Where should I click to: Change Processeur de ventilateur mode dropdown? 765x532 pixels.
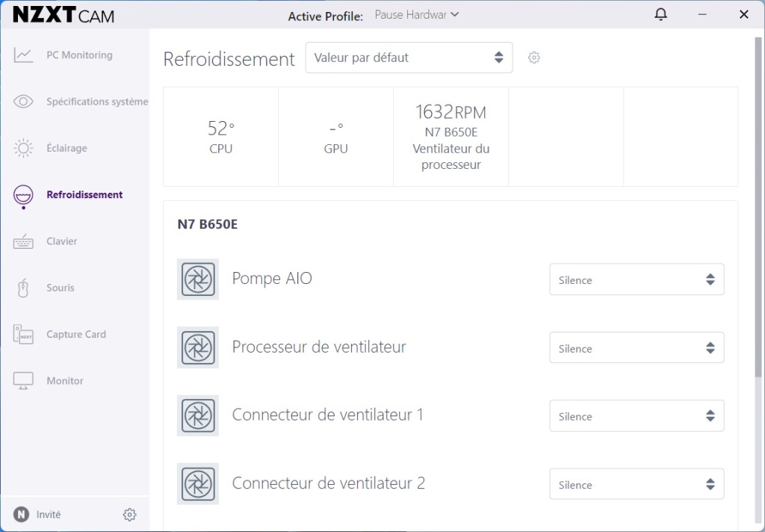[637, 347]
